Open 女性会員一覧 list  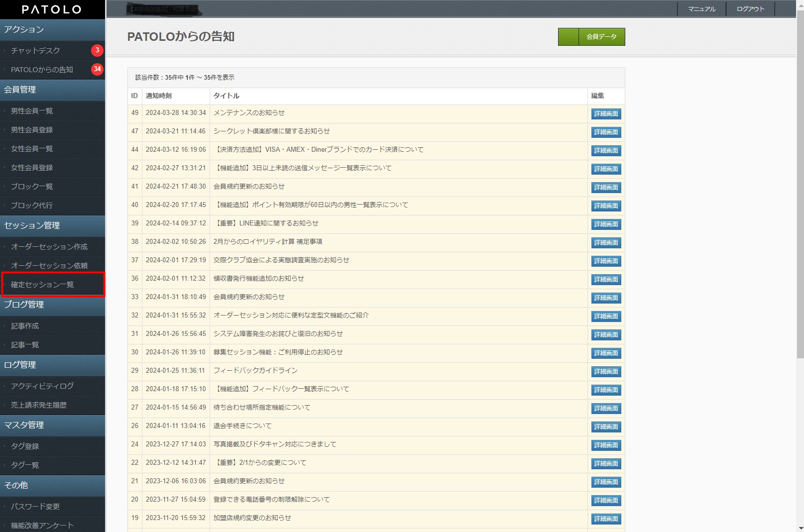[52, 148]
